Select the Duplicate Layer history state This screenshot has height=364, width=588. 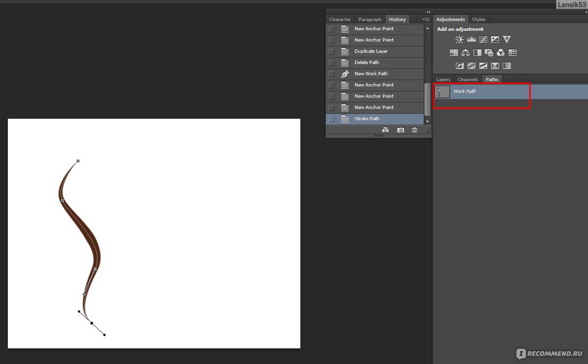tap(375, 51)
